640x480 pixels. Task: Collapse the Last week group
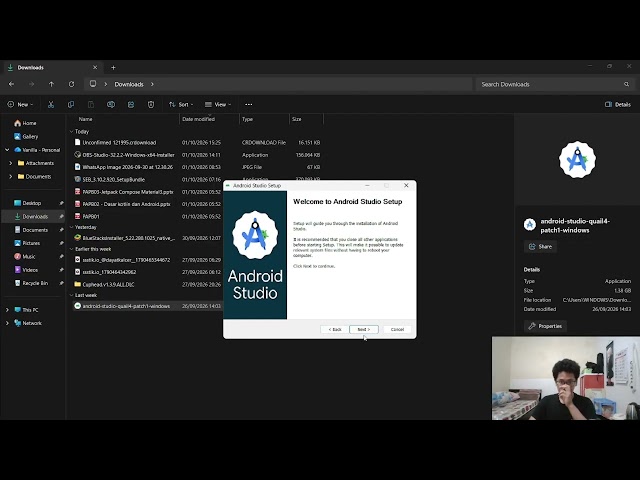(x=71, y=295)
